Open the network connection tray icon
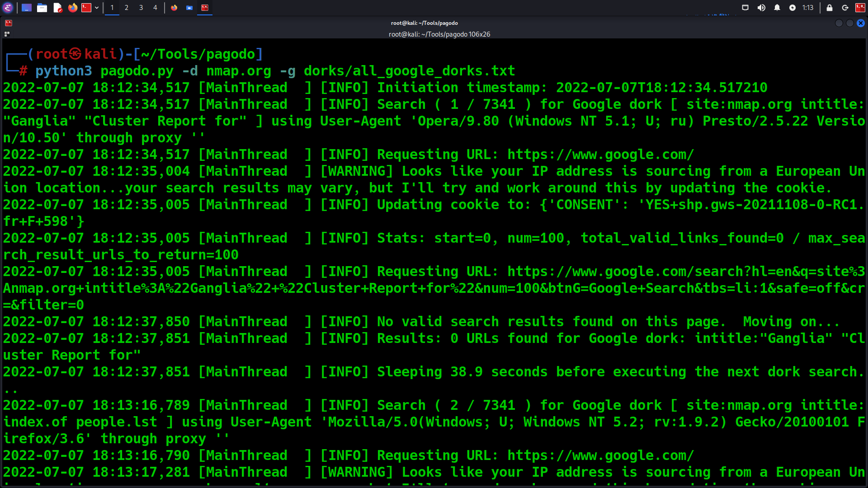 745,8
